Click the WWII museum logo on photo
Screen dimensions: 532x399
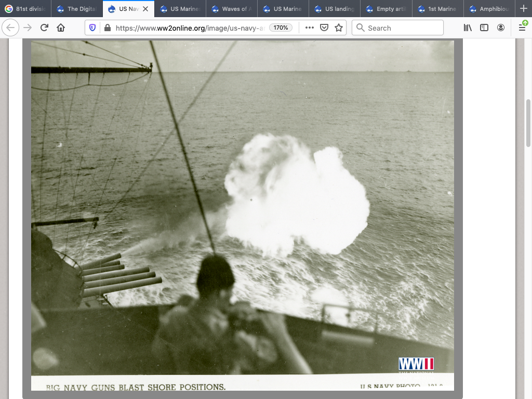[x=416, y=365]
